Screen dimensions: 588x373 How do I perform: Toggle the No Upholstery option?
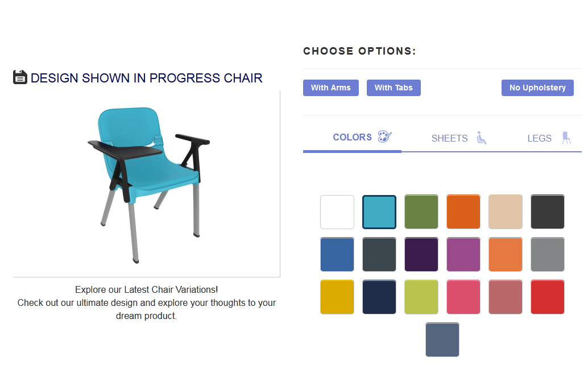(537, 88)
